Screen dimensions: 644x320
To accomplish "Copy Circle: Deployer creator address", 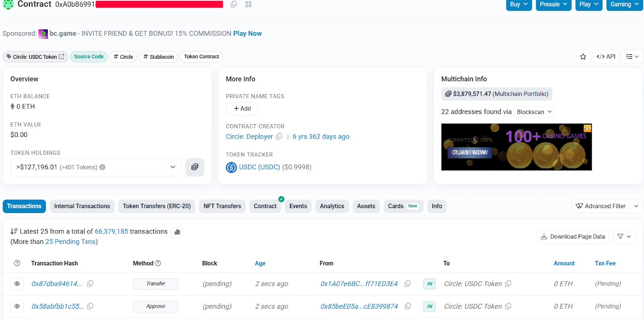I will point(279,136).
